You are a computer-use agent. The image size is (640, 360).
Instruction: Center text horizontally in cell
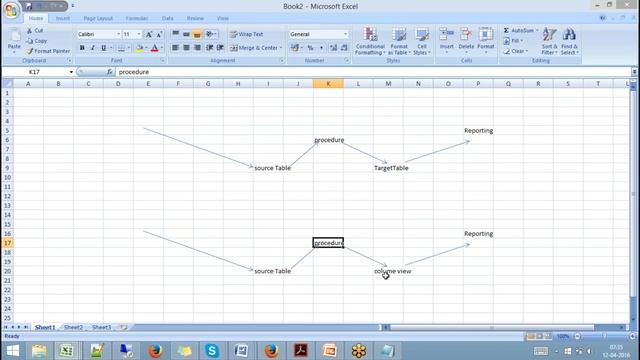click(x=186, y=48)
